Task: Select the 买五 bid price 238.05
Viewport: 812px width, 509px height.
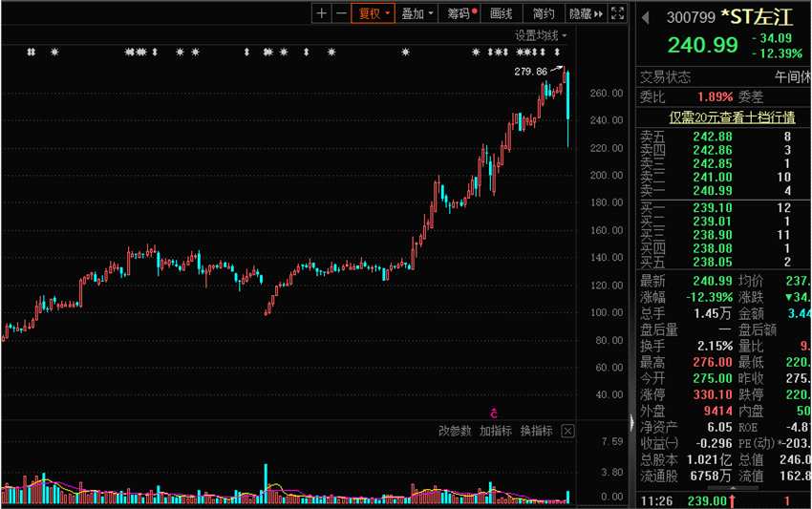Action: pyautogui.click(x=713, y=262)
